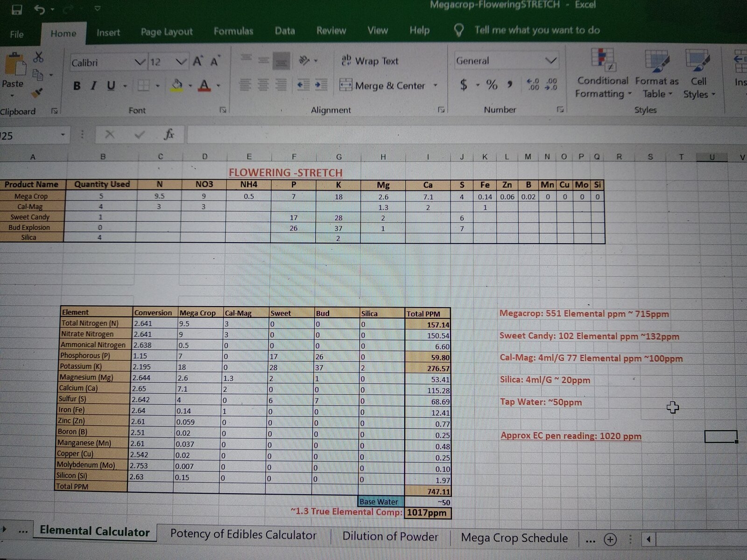Open Alignment settings dialog launcher
This screenshot has height=560, width=747.
tap(441, 110)
